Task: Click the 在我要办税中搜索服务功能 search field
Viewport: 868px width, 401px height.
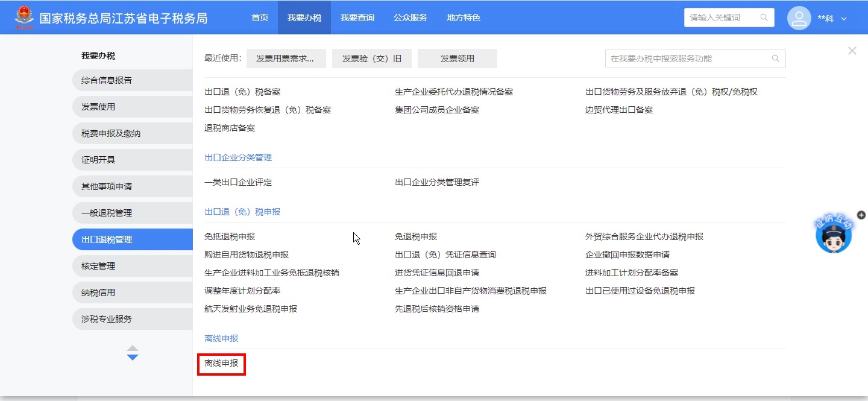Action: 687,58
